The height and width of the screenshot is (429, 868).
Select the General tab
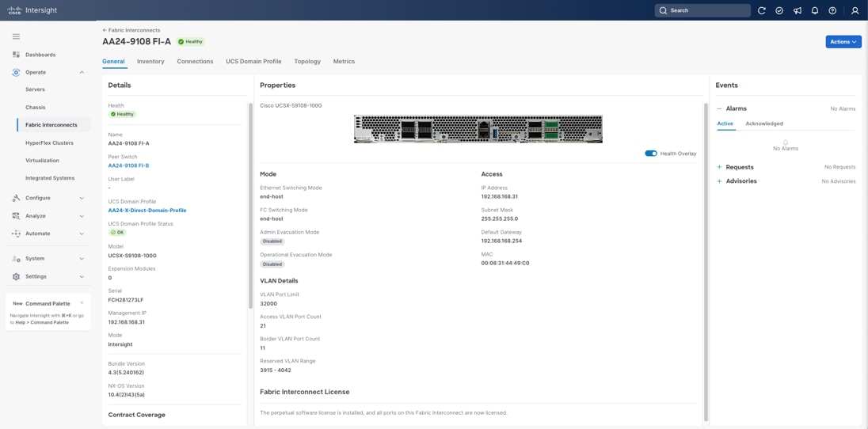tap(113, 62)
